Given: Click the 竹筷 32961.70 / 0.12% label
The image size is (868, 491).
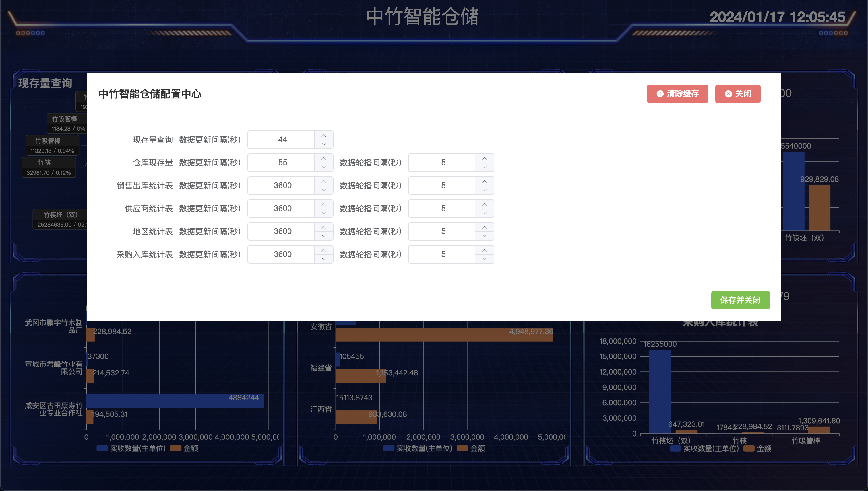Looking at the screenshot, I should [49, 167].
